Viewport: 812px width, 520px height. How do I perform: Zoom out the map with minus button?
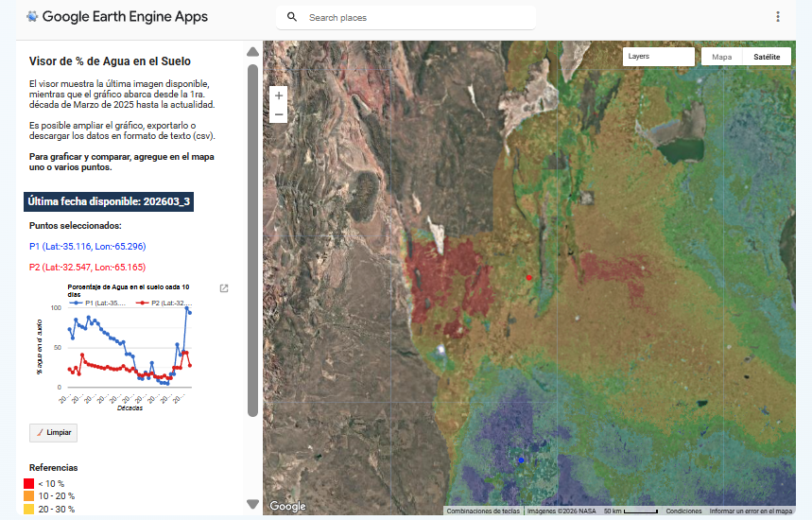tap(279, 114)
